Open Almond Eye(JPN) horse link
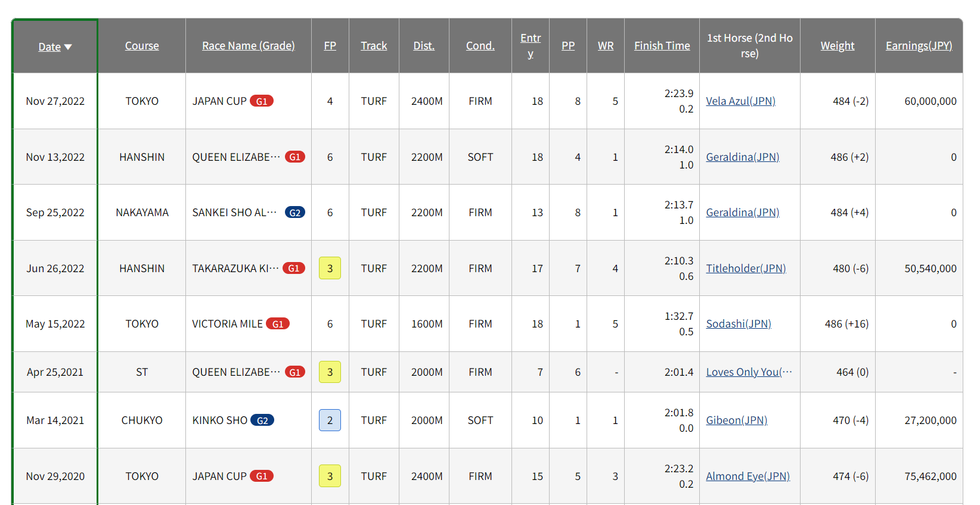The width and height of the screenshot is (980, 505). click(x=748, y=476)
